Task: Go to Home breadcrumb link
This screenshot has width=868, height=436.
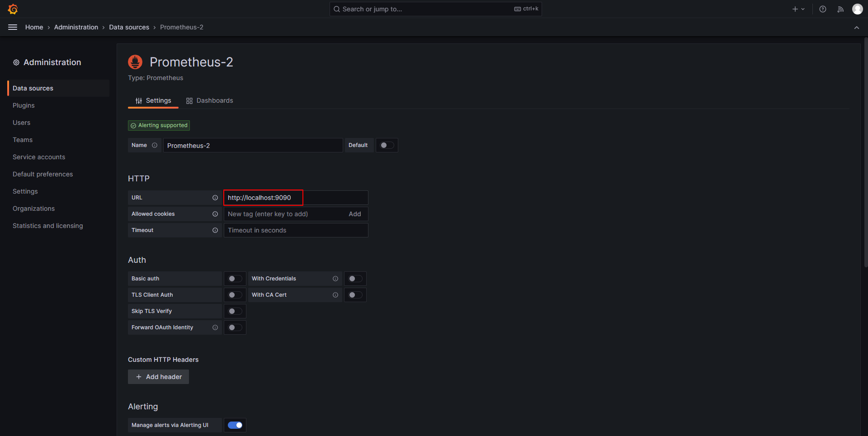Action: (x=34, y=27)
